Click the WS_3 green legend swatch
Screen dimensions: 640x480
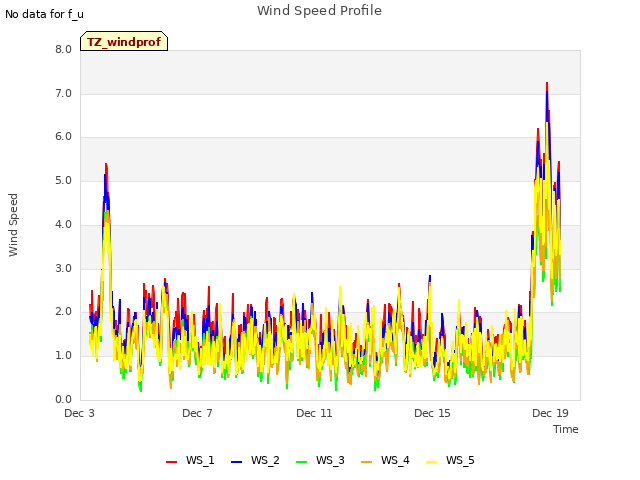(301, 462)
